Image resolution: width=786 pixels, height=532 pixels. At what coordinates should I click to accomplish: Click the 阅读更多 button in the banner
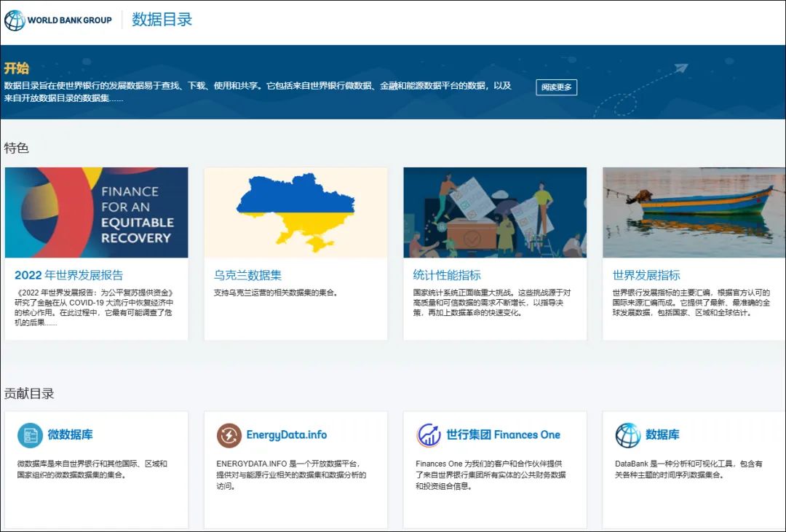[555, 87]
